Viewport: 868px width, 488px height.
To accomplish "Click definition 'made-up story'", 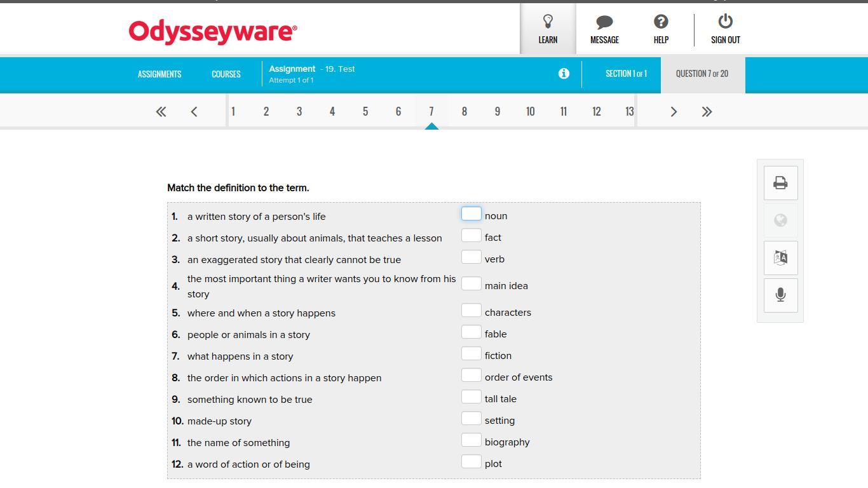I will [x=219, y=421].
